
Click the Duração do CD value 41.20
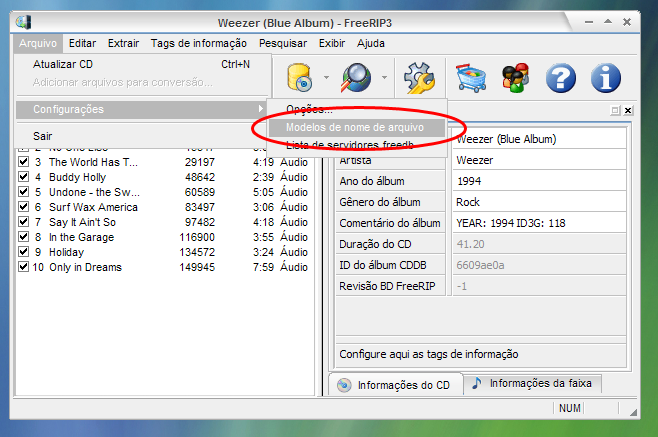click(x=539, y=244)
